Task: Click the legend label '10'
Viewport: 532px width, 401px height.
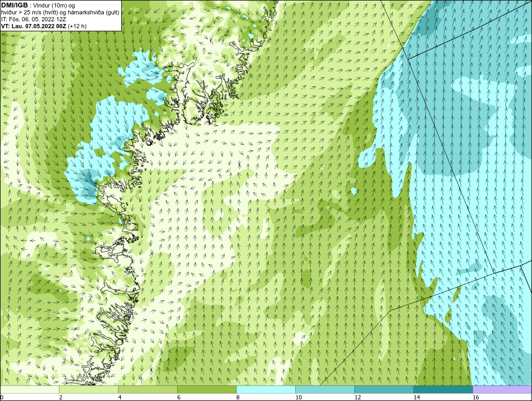Action: click(x=298, y=397)
